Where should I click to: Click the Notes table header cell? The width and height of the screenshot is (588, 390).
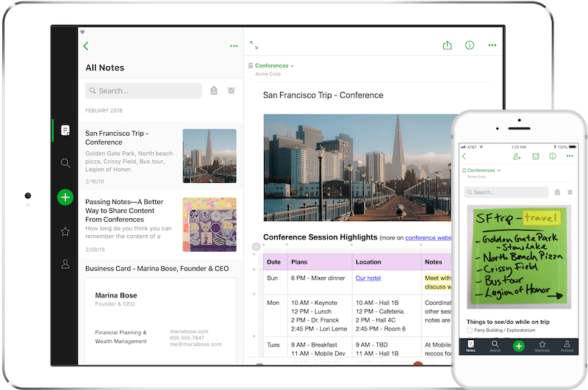point(437,262)
